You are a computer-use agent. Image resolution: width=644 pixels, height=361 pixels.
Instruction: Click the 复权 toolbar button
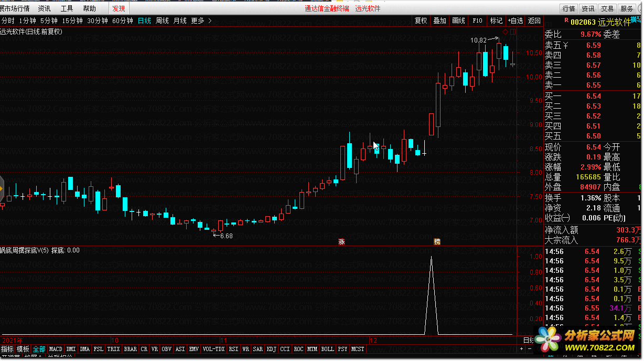coord(421,21)
